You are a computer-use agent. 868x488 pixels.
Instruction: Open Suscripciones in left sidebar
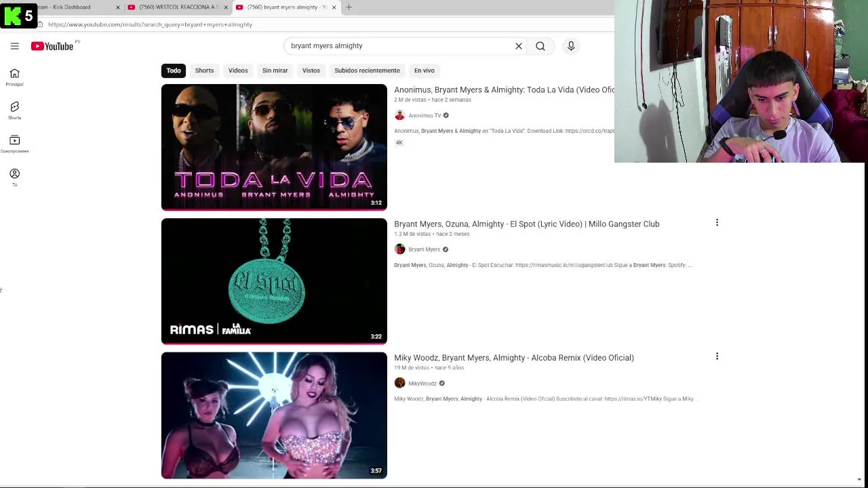[x=14, y=144]
